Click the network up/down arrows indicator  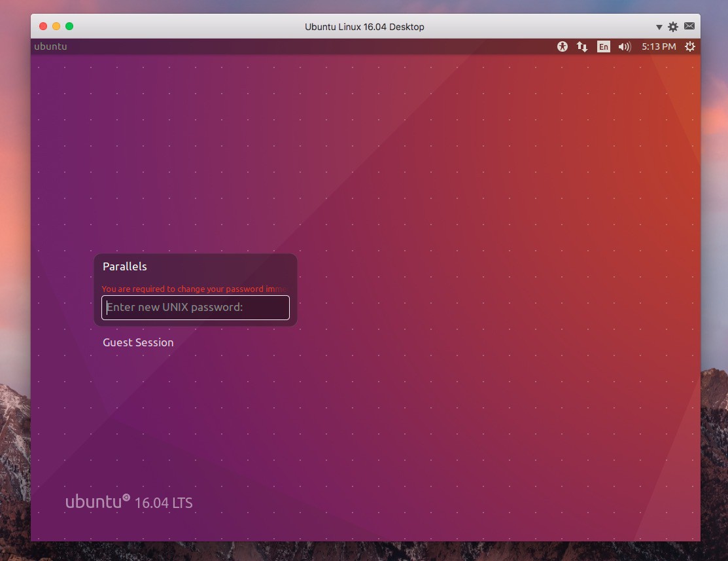coord(581,46)
